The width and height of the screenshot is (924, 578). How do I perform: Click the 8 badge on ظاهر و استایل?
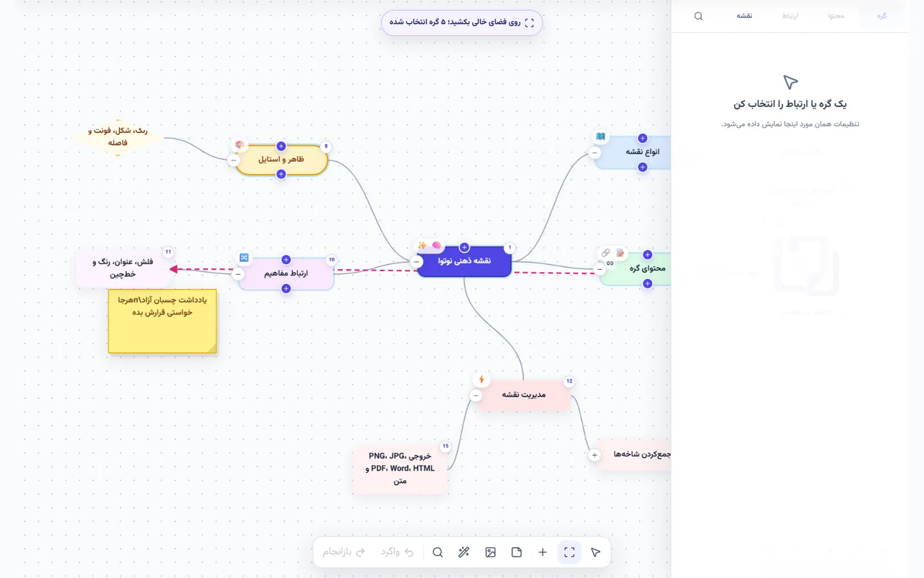(x=326, y=146)
